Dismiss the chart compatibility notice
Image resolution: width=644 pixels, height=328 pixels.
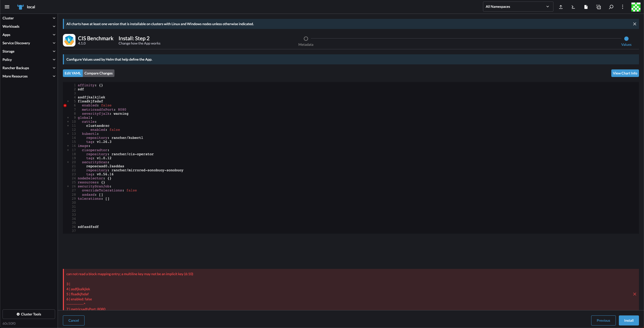(634, 24)
